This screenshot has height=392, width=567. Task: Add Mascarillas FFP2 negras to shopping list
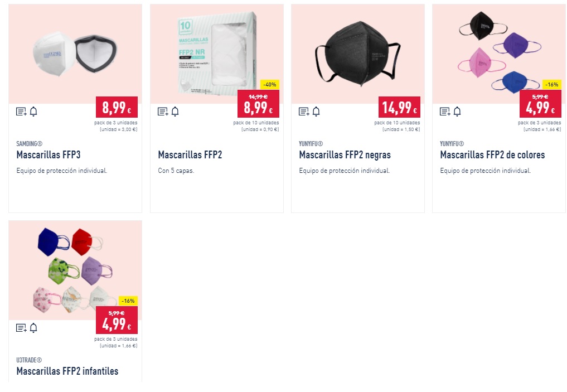click(304, 112)
